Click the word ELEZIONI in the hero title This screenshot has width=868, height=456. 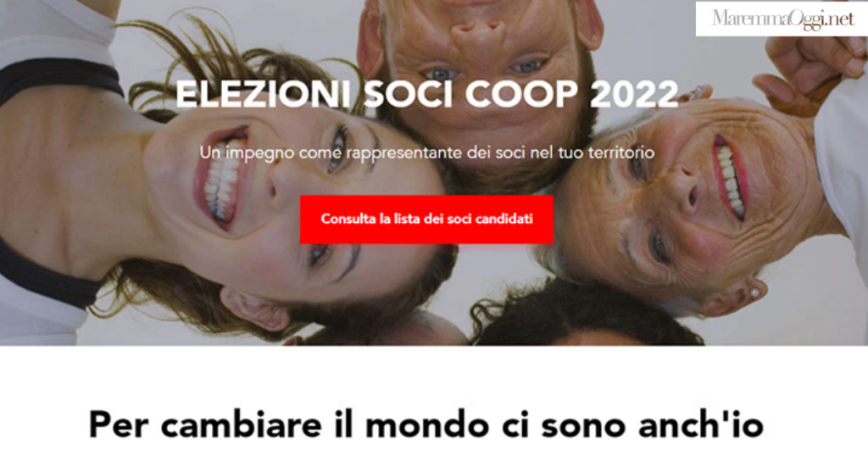pyautogui.click(x=263, y=93)
